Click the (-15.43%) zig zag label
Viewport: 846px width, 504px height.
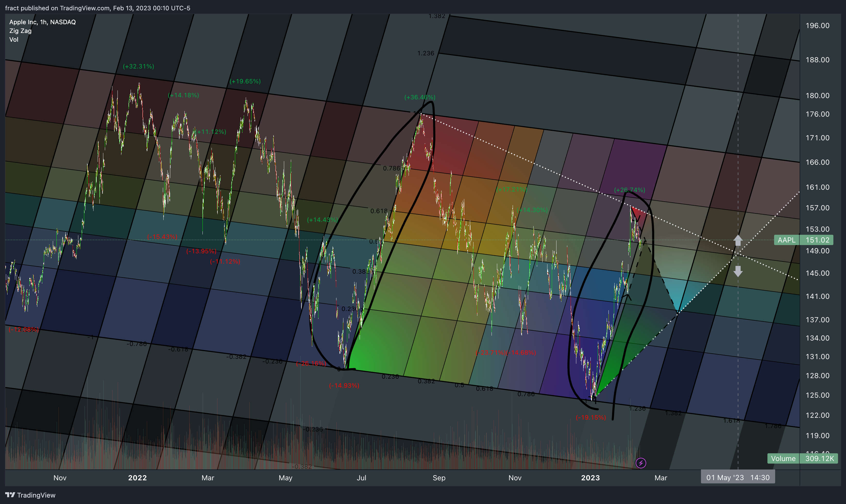[162, 237]
